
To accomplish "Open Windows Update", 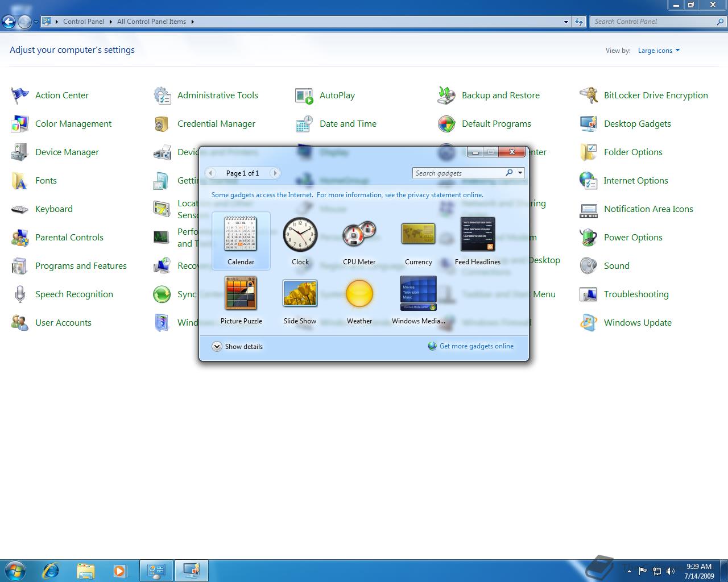I will point(626,323).
